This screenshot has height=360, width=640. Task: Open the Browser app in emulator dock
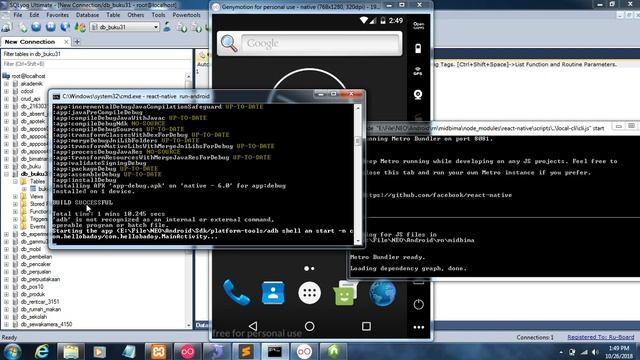[382, 293]
